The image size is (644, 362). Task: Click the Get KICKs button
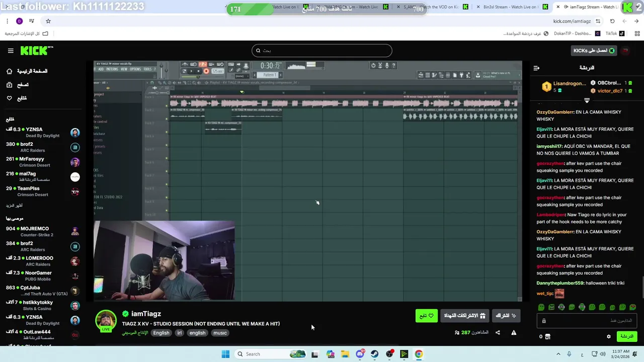click(594, 50)
